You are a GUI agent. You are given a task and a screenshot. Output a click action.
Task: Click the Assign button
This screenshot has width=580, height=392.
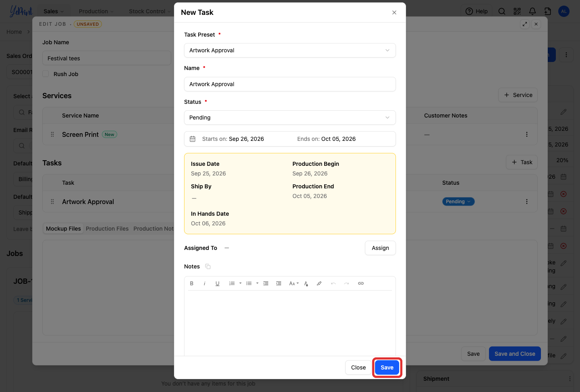(380, 248)
